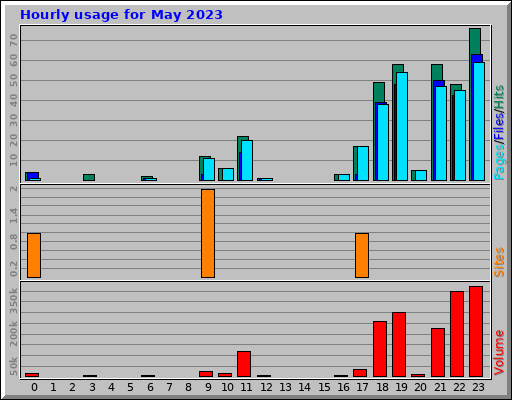Click the red 'Volume' legend label
512x400 pixels.
pyautogui.click(x=499, y=352)
